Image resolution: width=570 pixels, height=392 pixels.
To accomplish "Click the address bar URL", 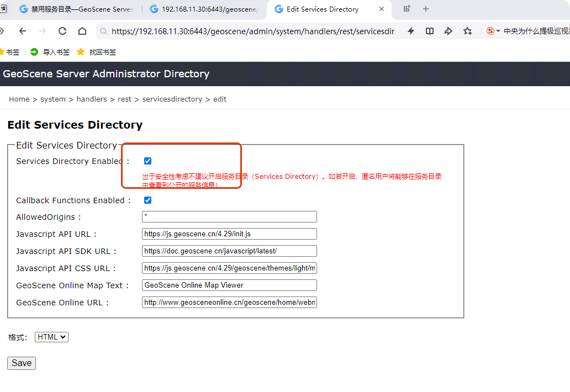I will tap(252, 31).
